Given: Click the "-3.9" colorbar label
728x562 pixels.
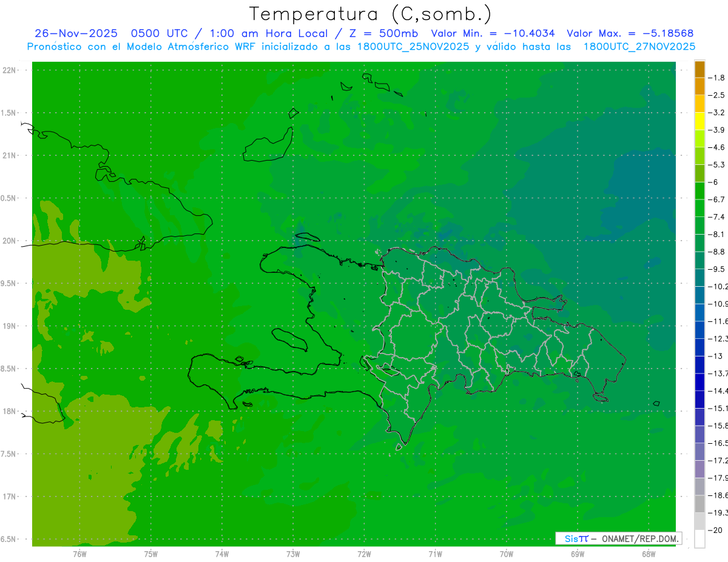Looking at the screenshot, I should [716, 130].
